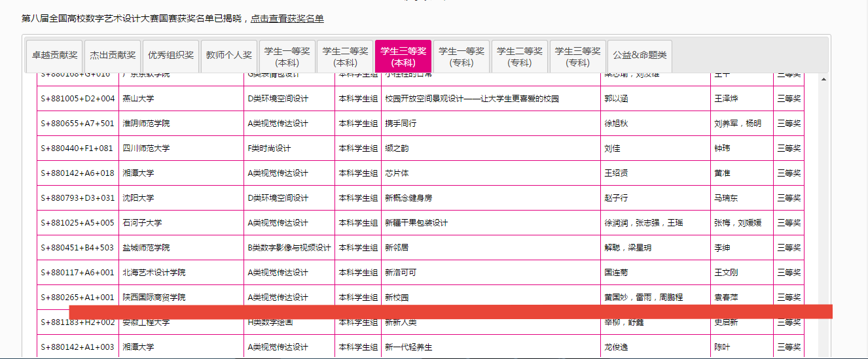Click the work title 新概念健身房

[408, 198]
